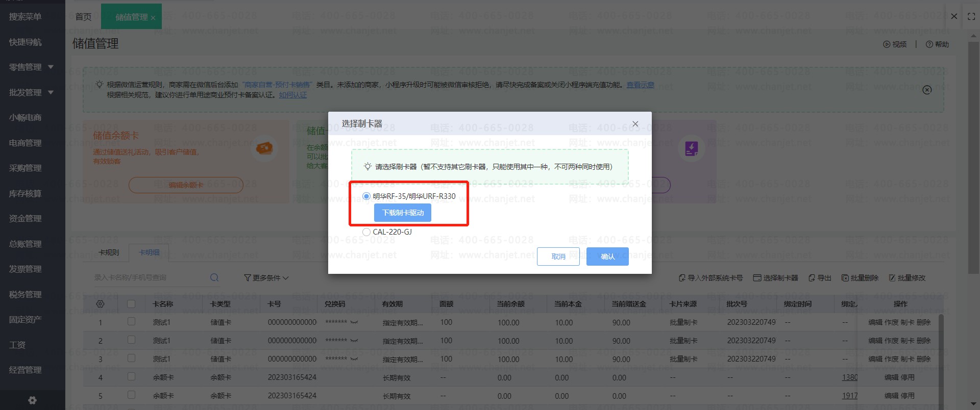
Task: Check the box for row 3
Action: (131, 358)
